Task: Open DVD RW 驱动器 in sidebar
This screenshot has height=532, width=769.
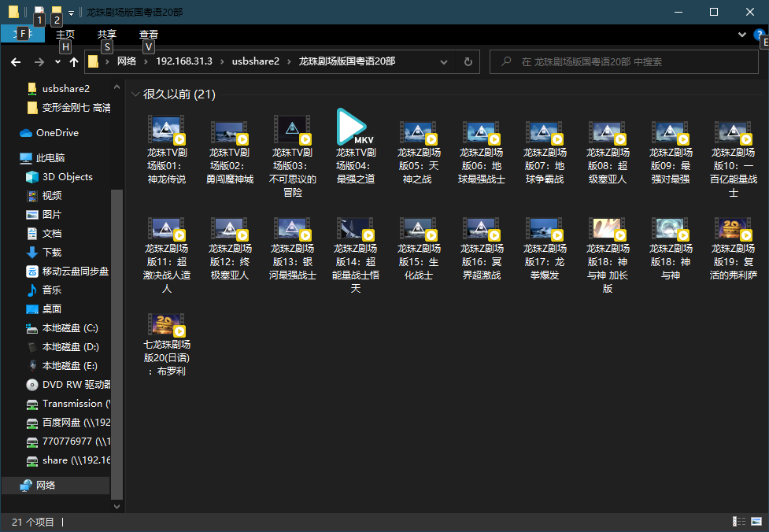Action: click(68, 384)
